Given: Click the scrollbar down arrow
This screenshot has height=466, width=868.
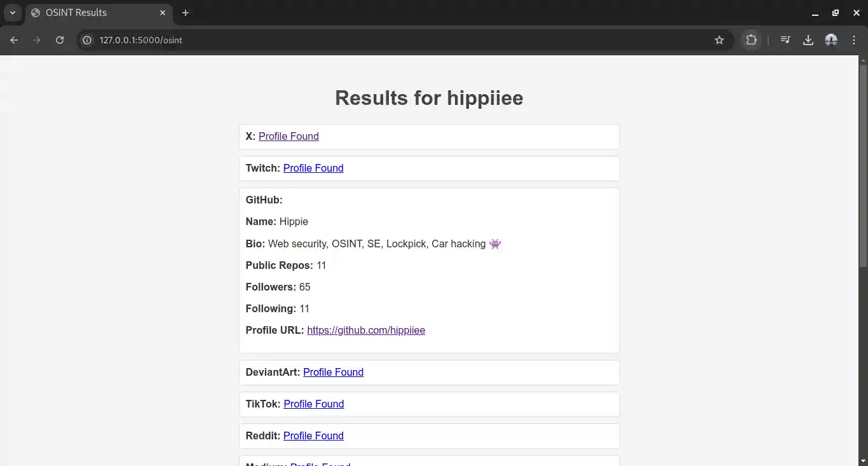Looking at the screenshot, I should click(863, 461).
